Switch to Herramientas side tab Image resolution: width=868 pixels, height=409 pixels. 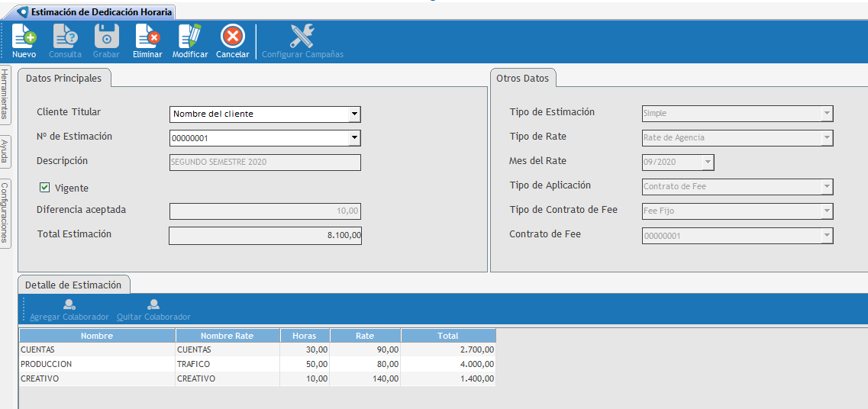(x=5, y=94)
